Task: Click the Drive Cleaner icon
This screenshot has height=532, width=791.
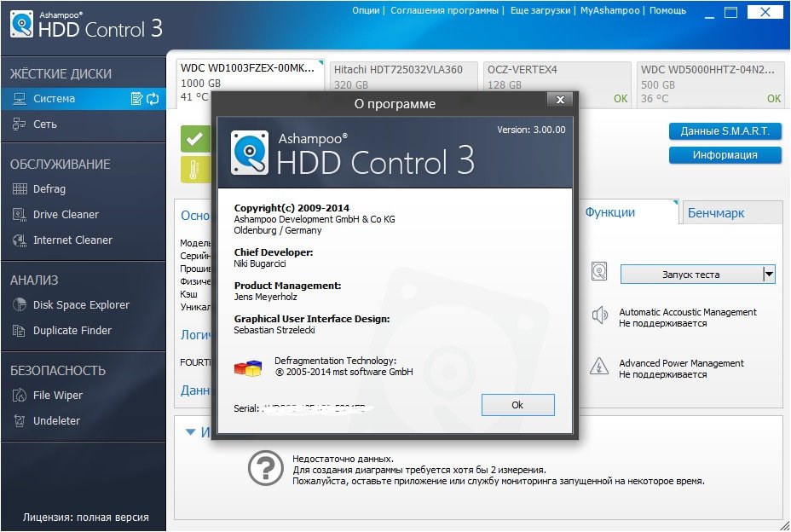Action: 19,214
